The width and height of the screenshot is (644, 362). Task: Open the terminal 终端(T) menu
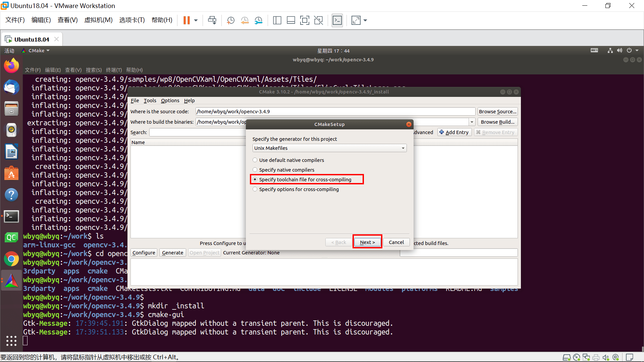point(114,70)
